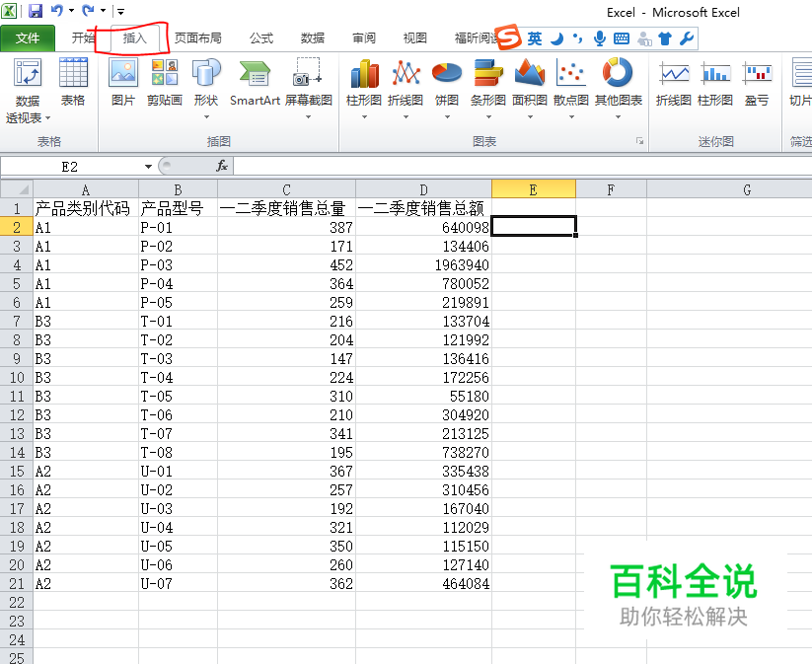Click cell with value 464084
Image resolution: width=812 pixels, height=664 pixels.
(x=423, y=583)
